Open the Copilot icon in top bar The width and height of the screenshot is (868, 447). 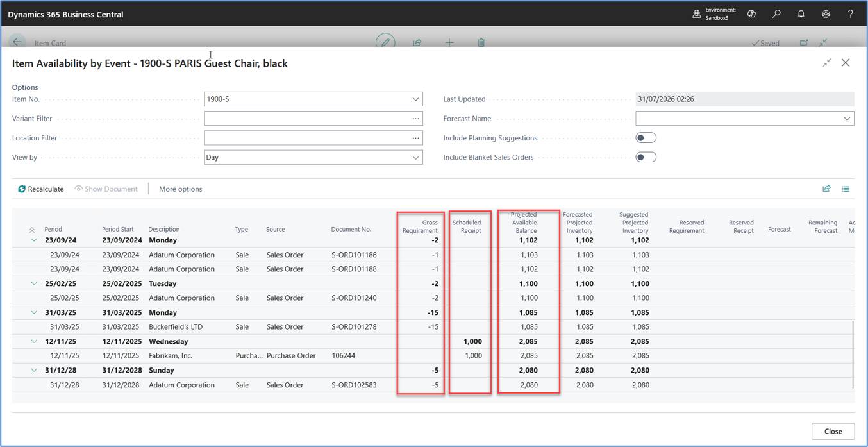click(751, 13)
